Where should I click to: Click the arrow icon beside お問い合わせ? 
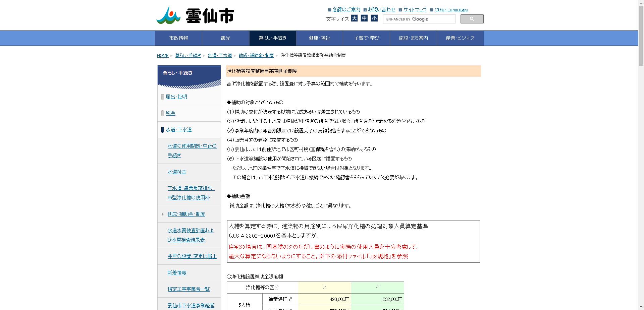(366, 10)
